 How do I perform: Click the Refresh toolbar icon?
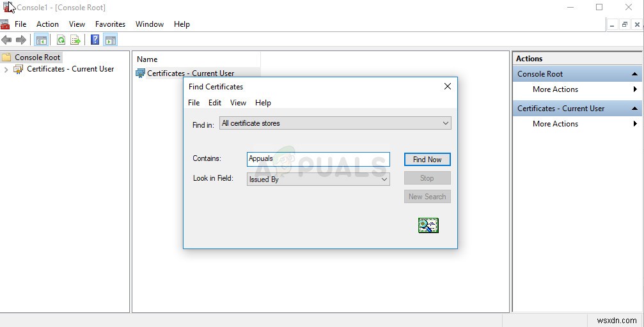pyautogui.click(x=61, y=40)
